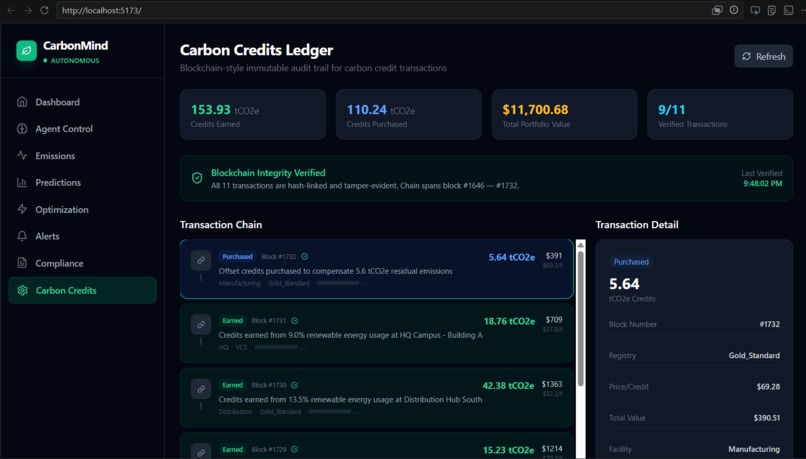Click the verified checkmark beside Block #1730

pos(295,385)
